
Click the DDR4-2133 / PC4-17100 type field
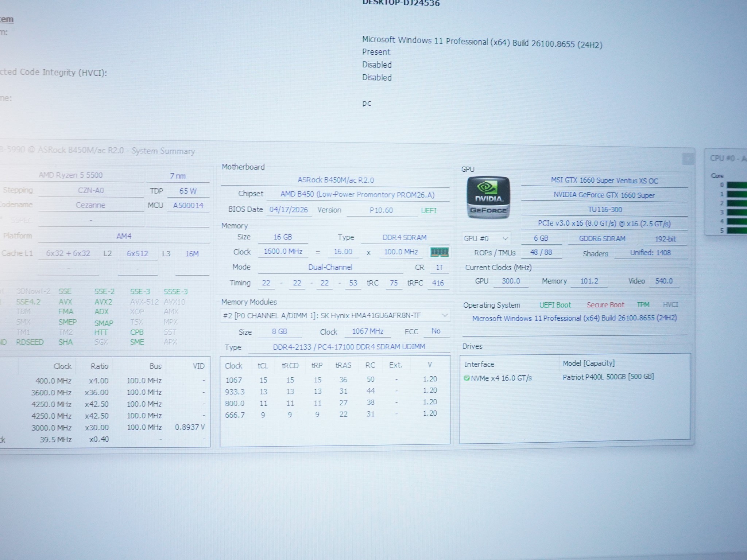[349, 347]
